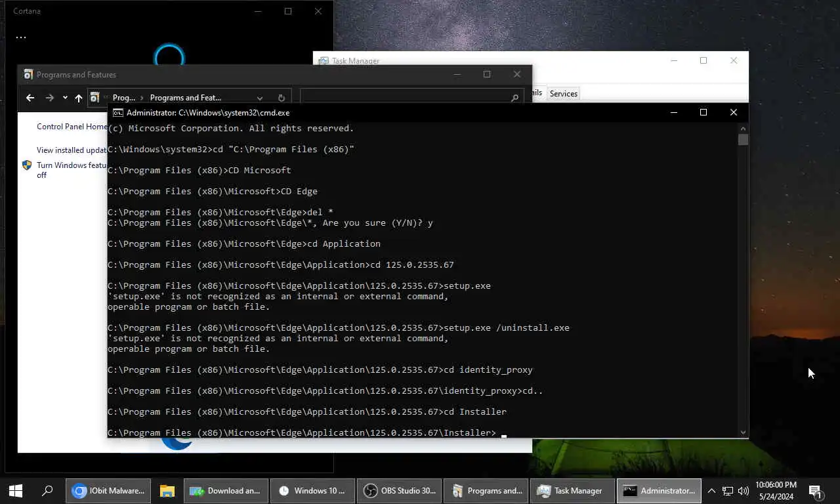Maximize the Programs and Features window
The height and width of the screenshot is (504, 840).
click(x=487, y=74)
